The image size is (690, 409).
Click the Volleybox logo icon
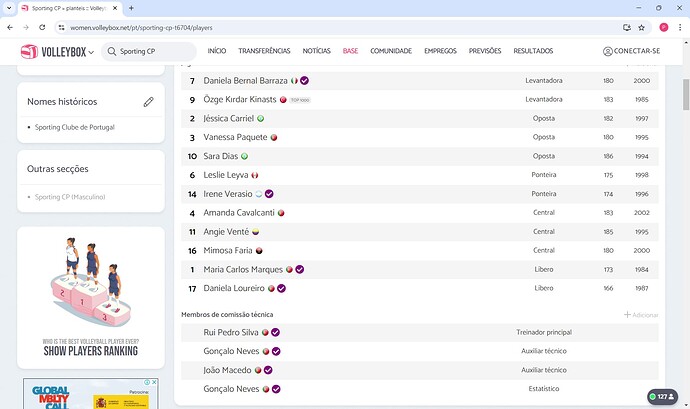pyautogui.click(x=28, y=51)
